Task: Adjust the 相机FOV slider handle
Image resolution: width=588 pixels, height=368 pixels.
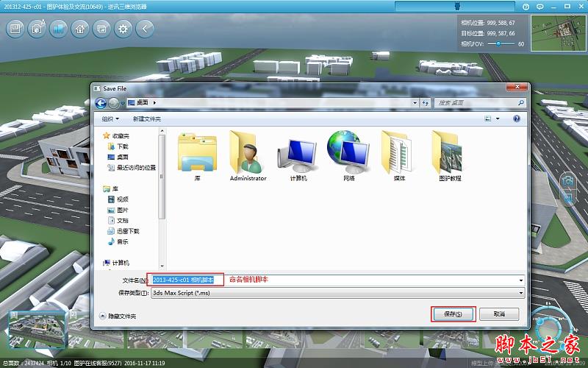Action: 499,44
